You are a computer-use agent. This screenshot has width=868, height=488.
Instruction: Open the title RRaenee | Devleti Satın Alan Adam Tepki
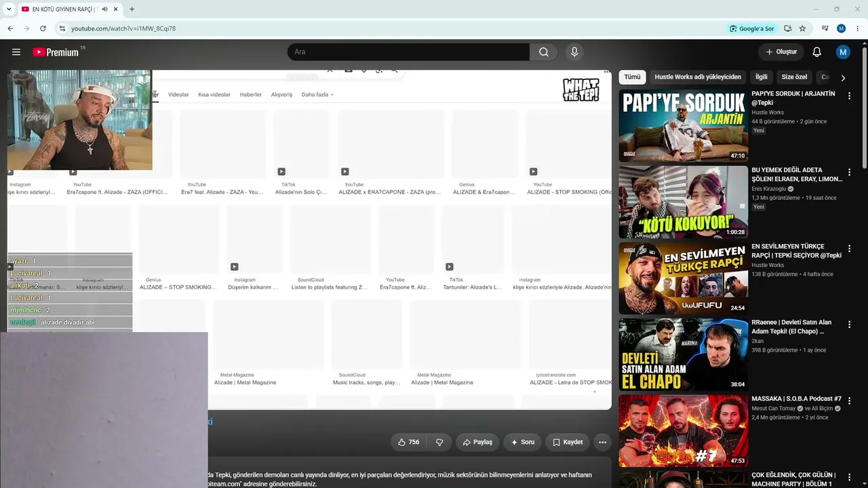coord(791,327)
